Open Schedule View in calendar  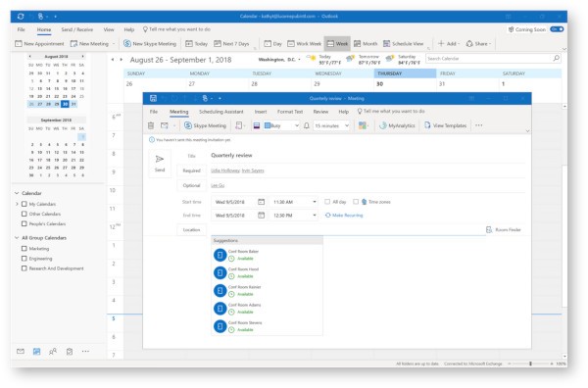tap(403, 44)
